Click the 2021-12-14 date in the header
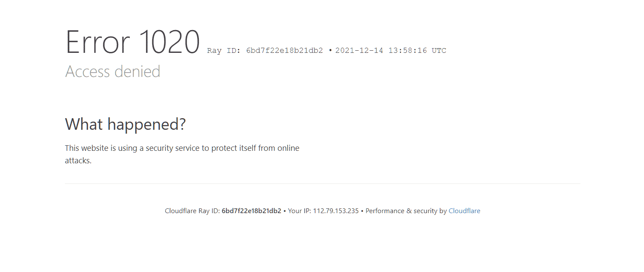The height and width of the screenshot is (272, 644). click(x=360, y=51)
